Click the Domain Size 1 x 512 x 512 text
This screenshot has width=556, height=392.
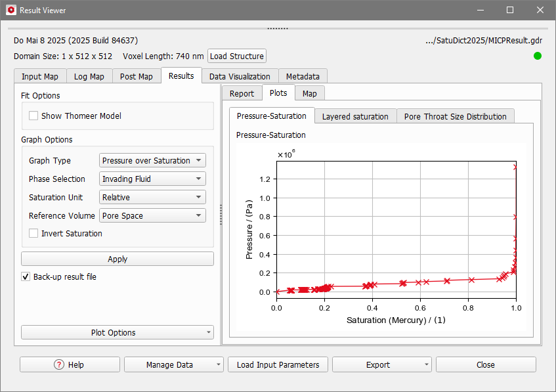click(63, 56)
